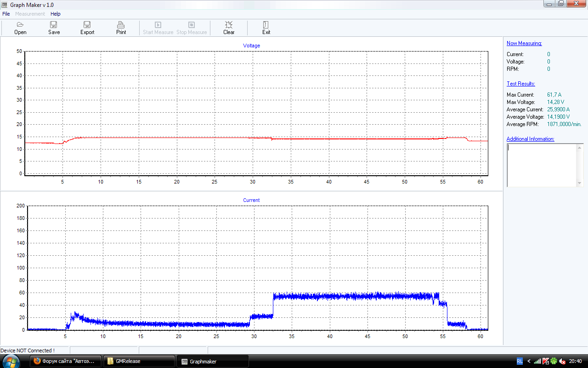This screenshot has height=368, width=588.
Task: Click the Stop Measure toolbar button
Action: coord(192,28)
